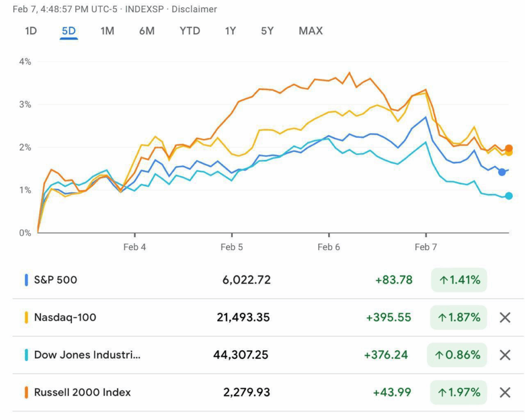Click the Feb 6 date marker on chart
The image size is (525, 420).
[329, 247]
